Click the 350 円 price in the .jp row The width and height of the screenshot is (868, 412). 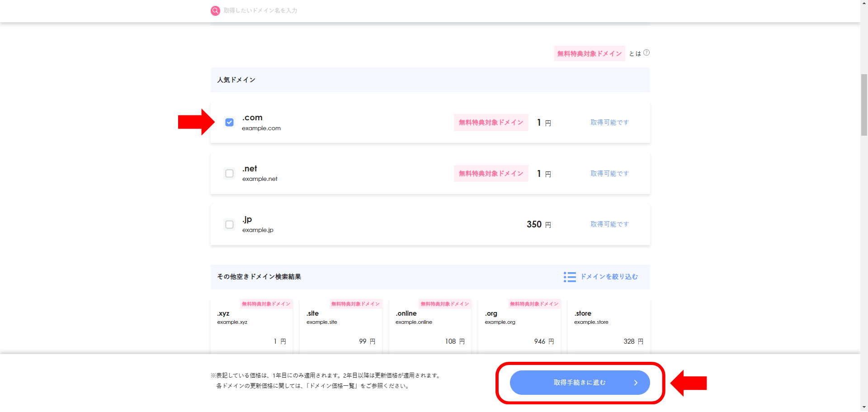tap(539, 224)
